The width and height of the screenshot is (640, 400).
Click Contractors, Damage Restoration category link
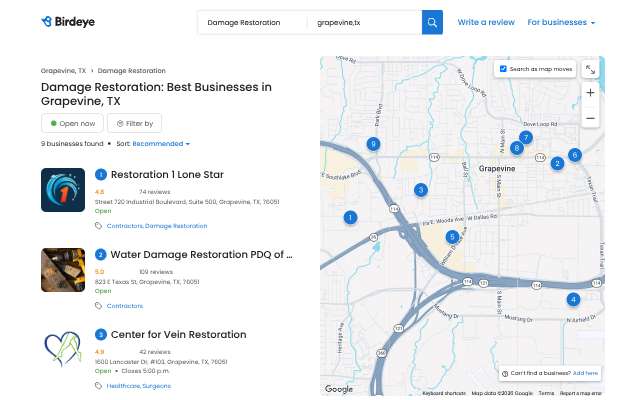tap(157, 226)
